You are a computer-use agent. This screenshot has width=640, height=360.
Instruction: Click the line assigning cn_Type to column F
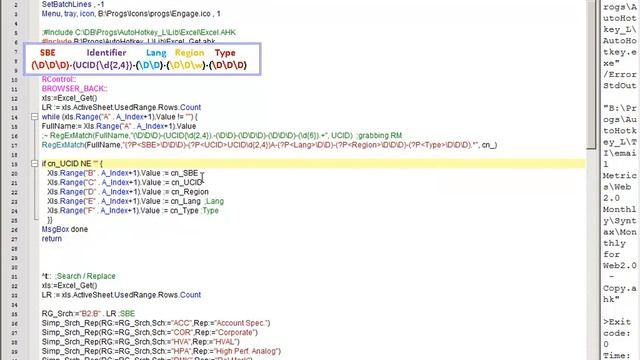point(133,211)
